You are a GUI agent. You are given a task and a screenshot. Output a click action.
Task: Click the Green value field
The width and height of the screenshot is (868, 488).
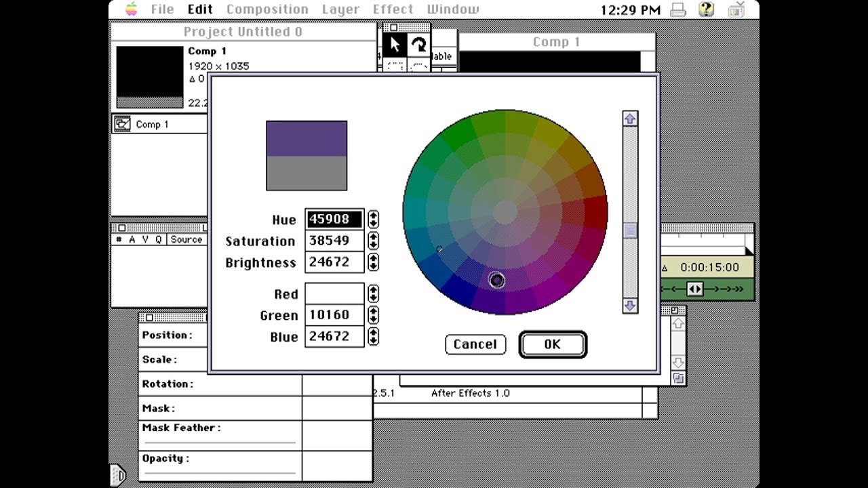[x=334, y=315]
